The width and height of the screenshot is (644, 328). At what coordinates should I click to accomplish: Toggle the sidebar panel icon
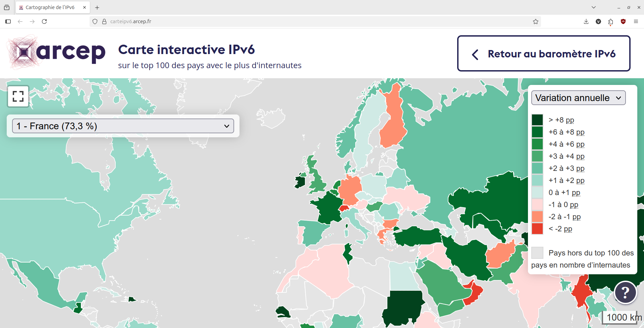coord(8,21)
